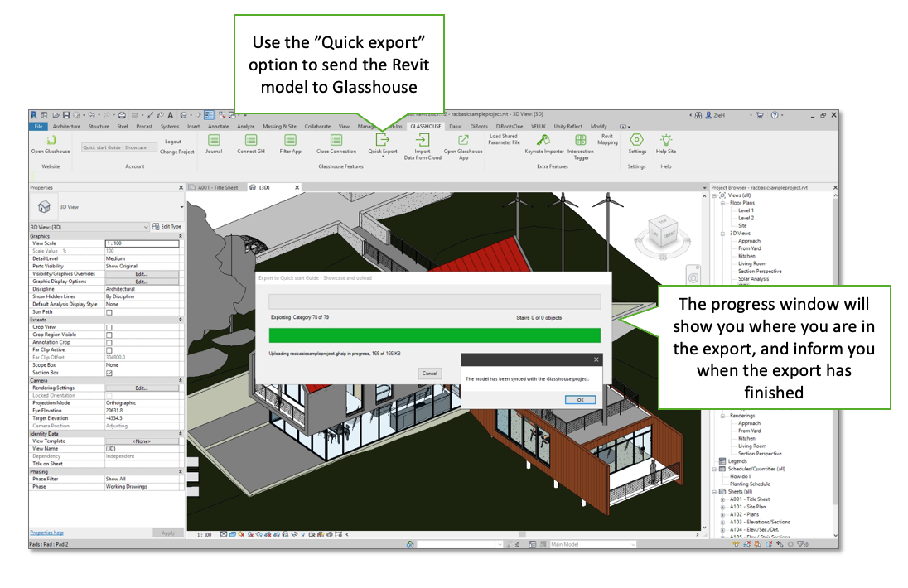Image resolution: width=908 pixels, height=588 pixels.
Task: Click the Visibility/Graphics Overrides Edit button
Action: click(x=142, y=274)
